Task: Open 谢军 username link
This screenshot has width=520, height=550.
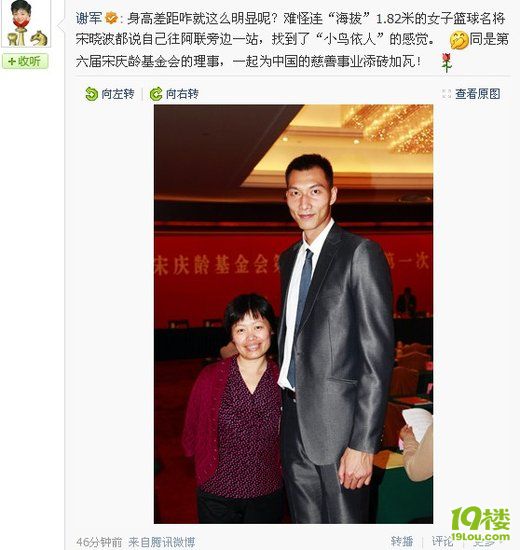Action: [x=89, y=18]
